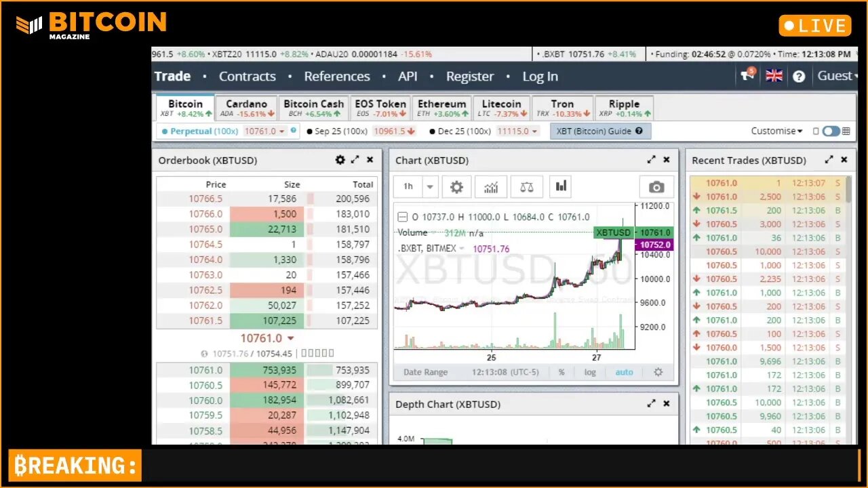Viewport: 868px width, 488px height.
Task: Click the 10760.5 bid price in orderbook
Action: pos(205,385)
